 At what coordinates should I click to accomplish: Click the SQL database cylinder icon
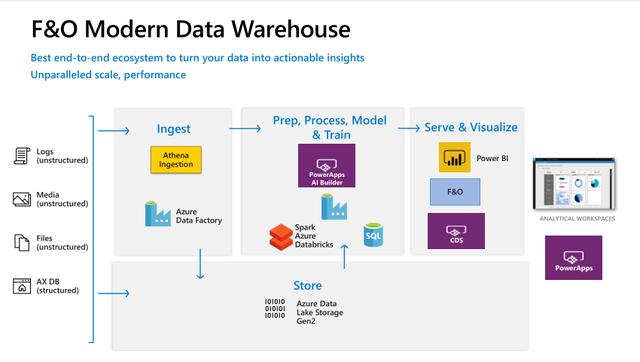click(x=373, y=235)
